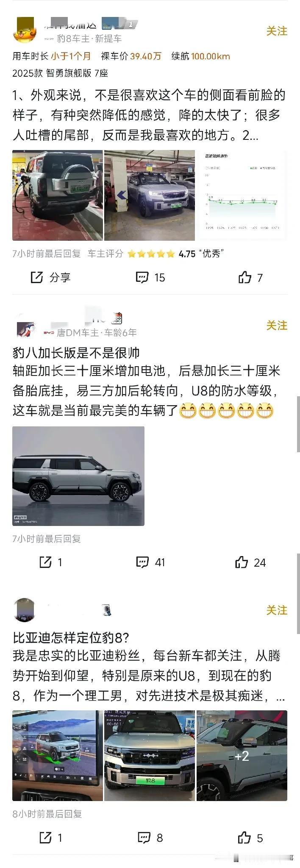Viewport: 300px width, 868px height.
Task: Open the 41 comments on the second post
Action: [x=150, y=562]
